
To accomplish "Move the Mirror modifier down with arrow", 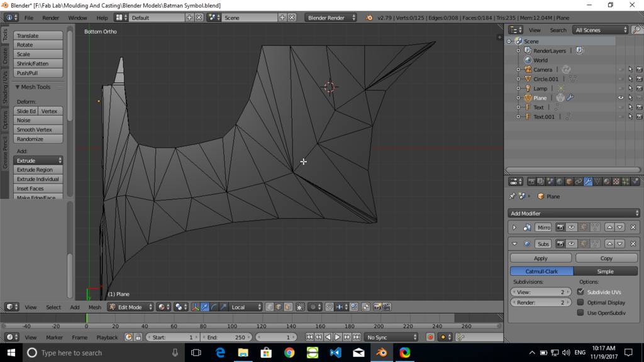I will 620,228.
